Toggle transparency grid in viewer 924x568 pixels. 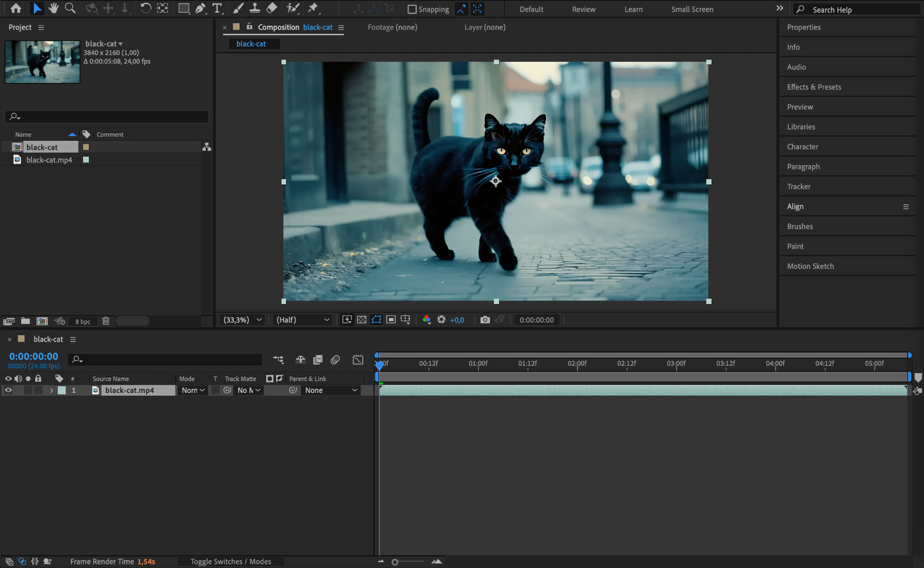(361, 320)
